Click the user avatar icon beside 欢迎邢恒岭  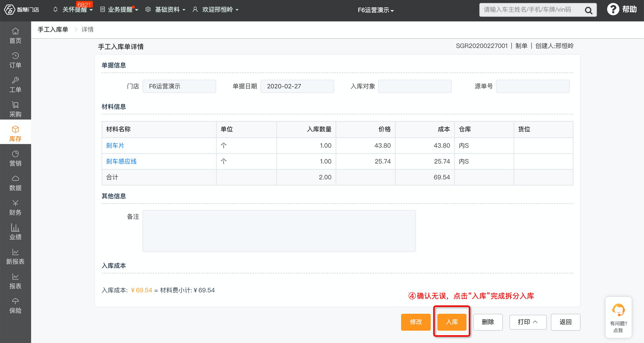pyautogui.click(x=195, y=9)
